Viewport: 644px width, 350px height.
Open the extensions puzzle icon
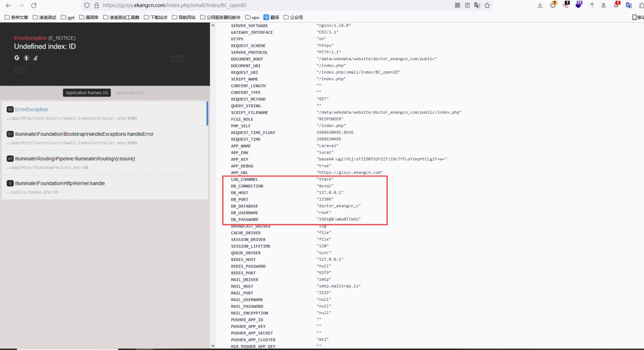(x=641, y=5)
